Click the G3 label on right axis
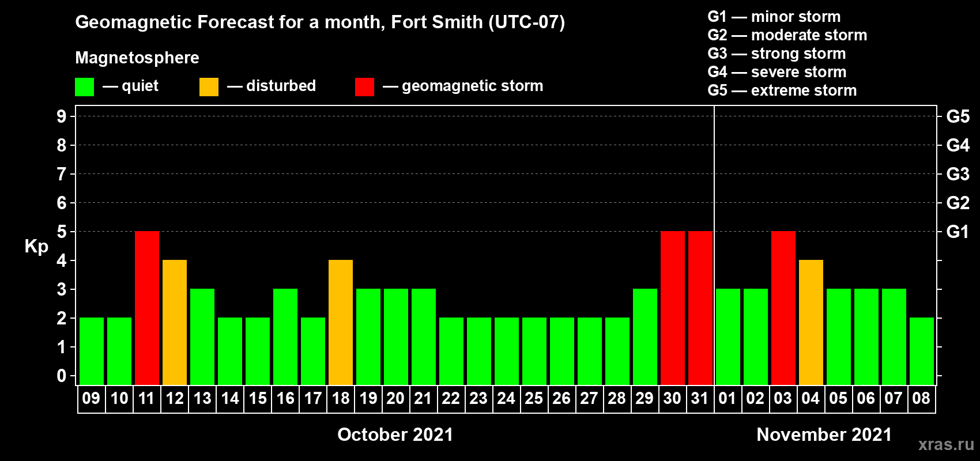 958,174
